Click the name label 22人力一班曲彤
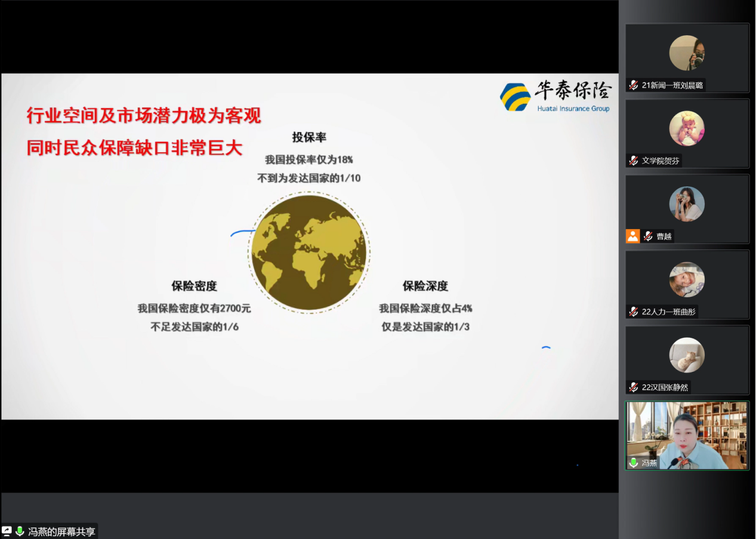 tap(669, 312)
